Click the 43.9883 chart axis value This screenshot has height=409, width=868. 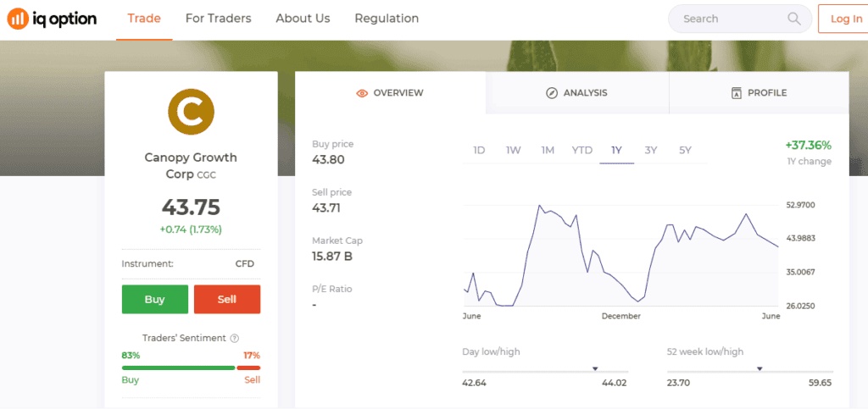click(x=800, y=238)
